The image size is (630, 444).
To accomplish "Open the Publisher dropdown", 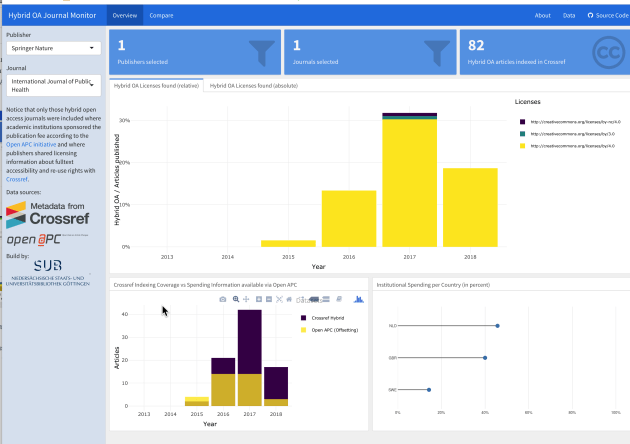I will tap(53, 48).
